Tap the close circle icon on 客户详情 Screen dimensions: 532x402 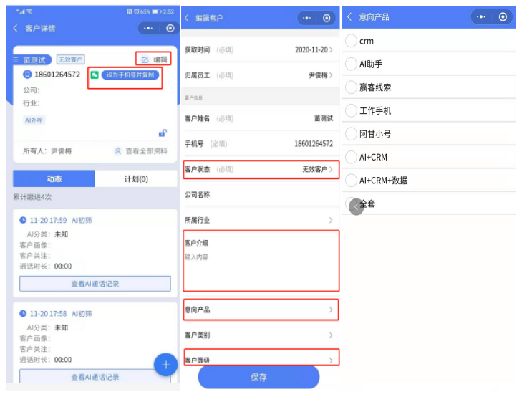pyautogui.click(x=170, y=28)
